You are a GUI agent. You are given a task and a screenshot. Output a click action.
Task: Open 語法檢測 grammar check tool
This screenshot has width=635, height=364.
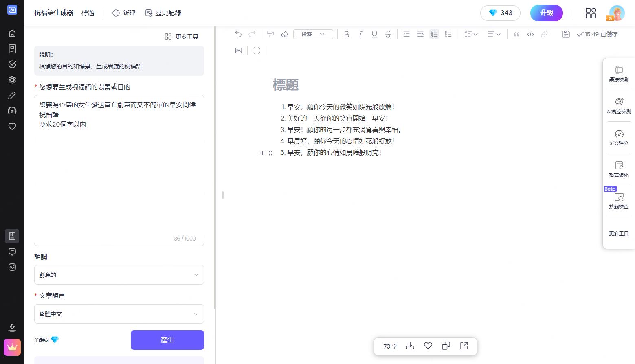tap(619, 74)
